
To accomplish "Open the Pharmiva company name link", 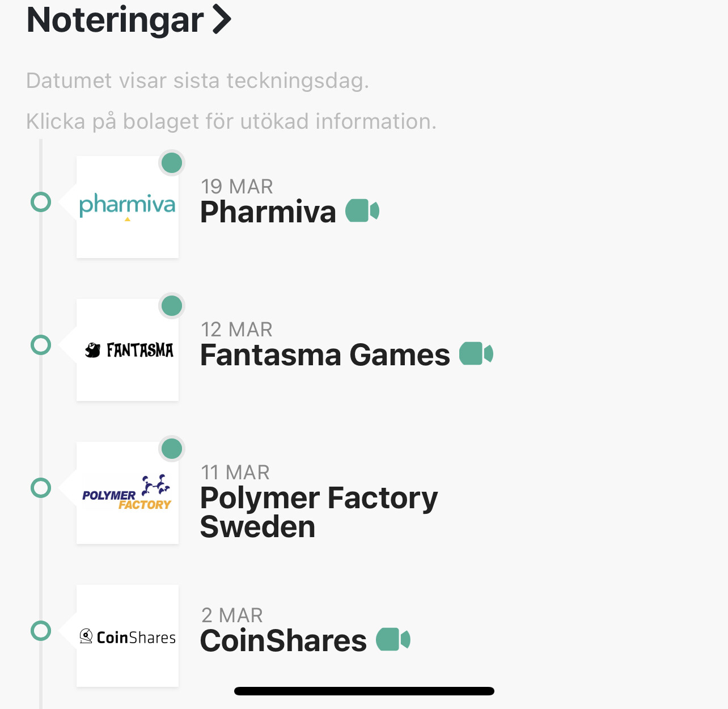I will pyautogui.click(x=268, y=212).
